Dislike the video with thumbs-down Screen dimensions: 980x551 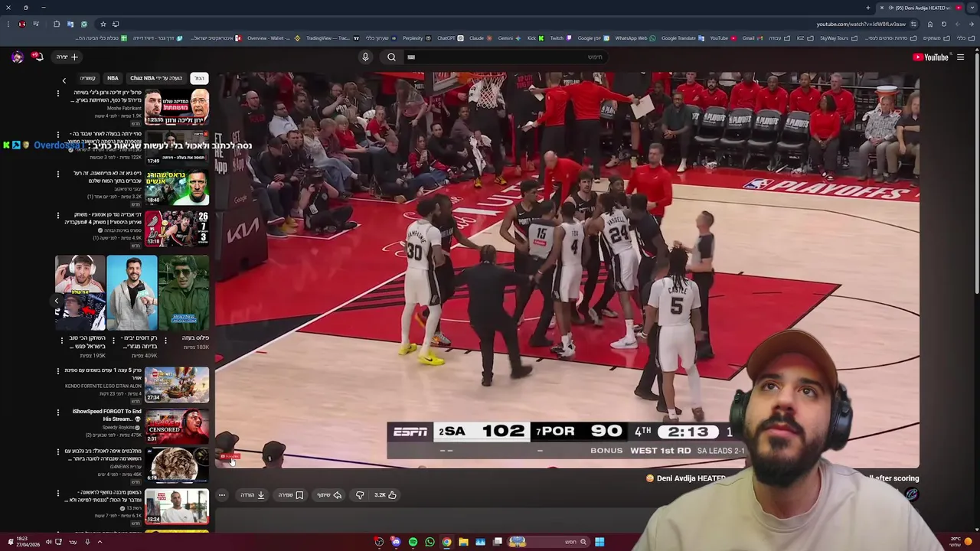360,495
